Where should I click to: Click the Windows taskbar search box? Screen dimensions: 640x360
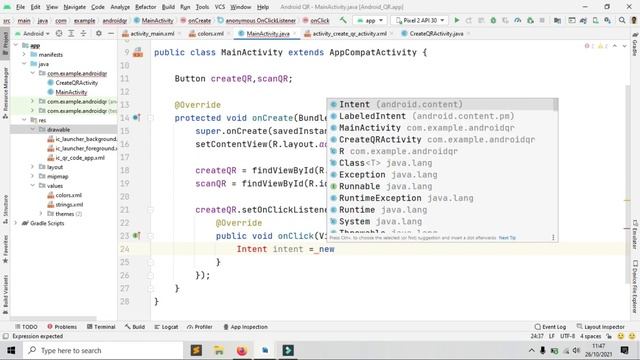[103, 350]
